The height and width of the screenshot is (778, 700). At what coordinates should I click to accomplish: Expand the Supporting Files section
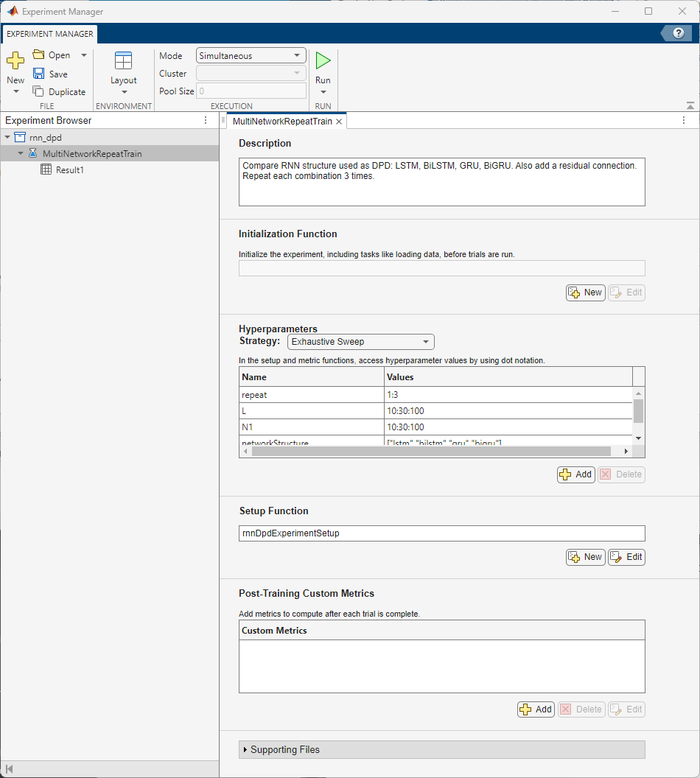(245, 749)
